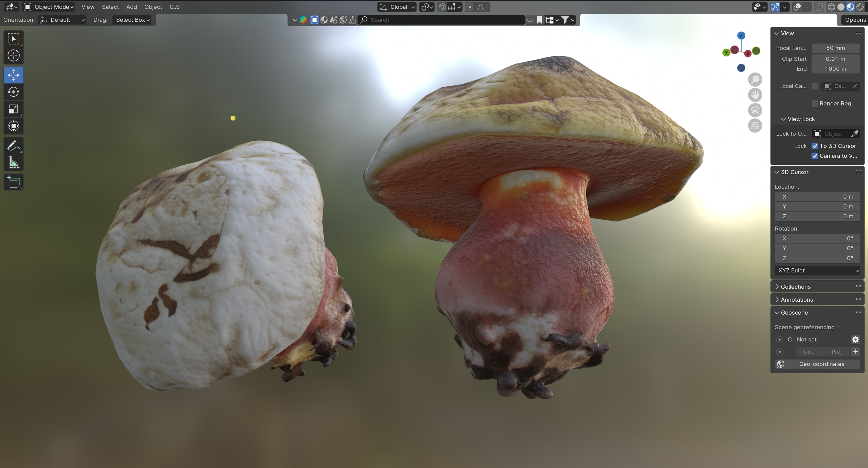The height and width of the screenshot is (468, 868).
Task: Click the 3D Cursor tool
Action: [x=13, y=55]
